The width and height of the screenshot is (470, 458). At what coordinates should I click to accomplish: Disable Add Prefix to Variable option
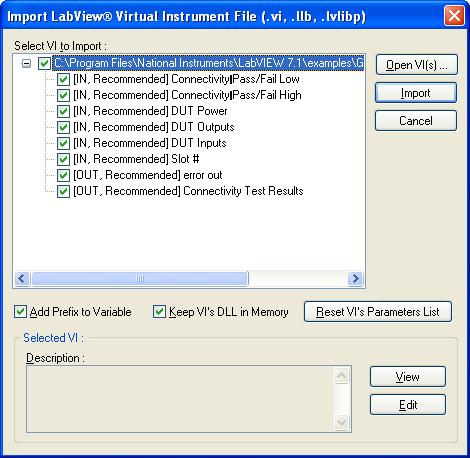pyautogui.click(x=20, y=312)
